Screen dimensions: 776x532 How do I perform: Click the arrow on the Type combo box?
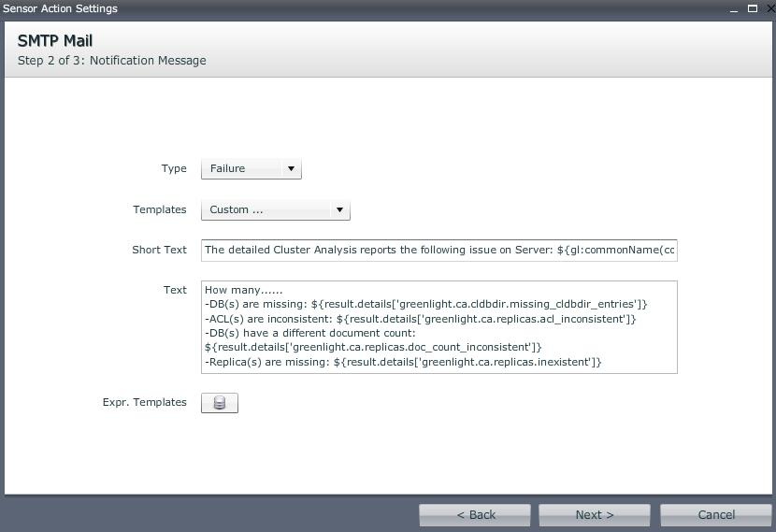291,169
